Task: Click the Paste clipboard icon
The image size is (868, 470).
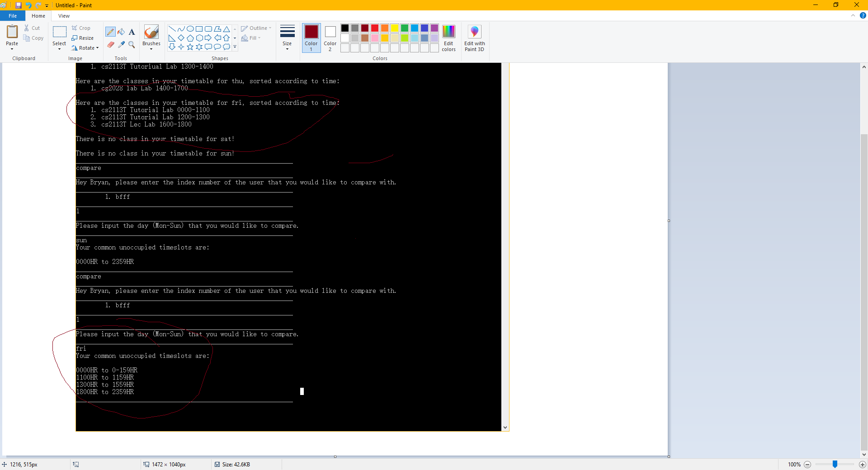Action: pyautogui.click(x=12, y=32)
